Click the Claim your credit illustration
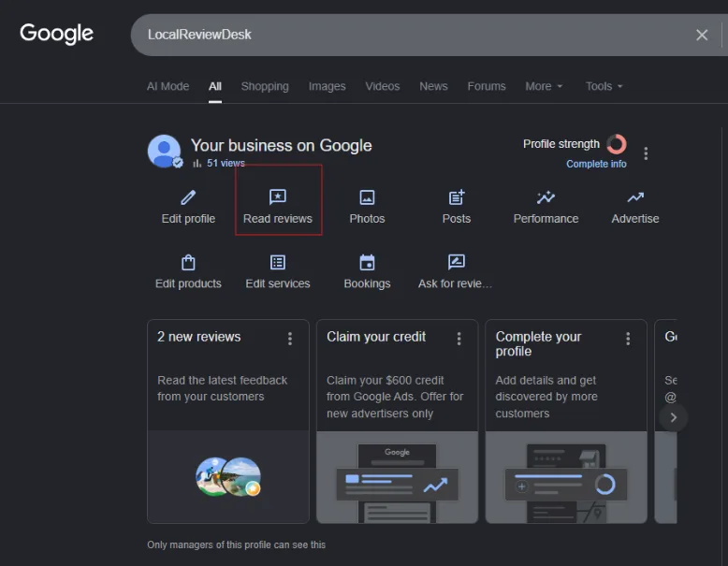The height and width of the screenshot is (566, 728). click(x=397, y=477)
